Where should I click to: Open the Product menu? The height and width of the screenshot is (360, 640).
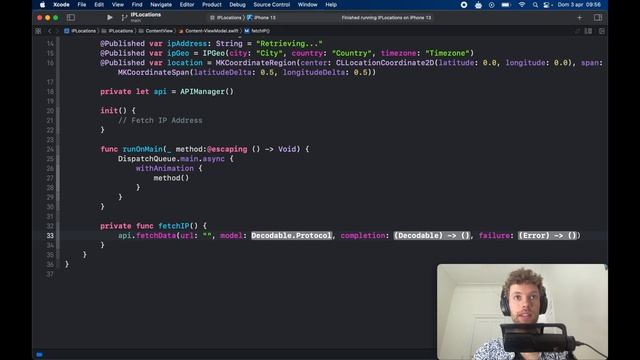(211, 5)
